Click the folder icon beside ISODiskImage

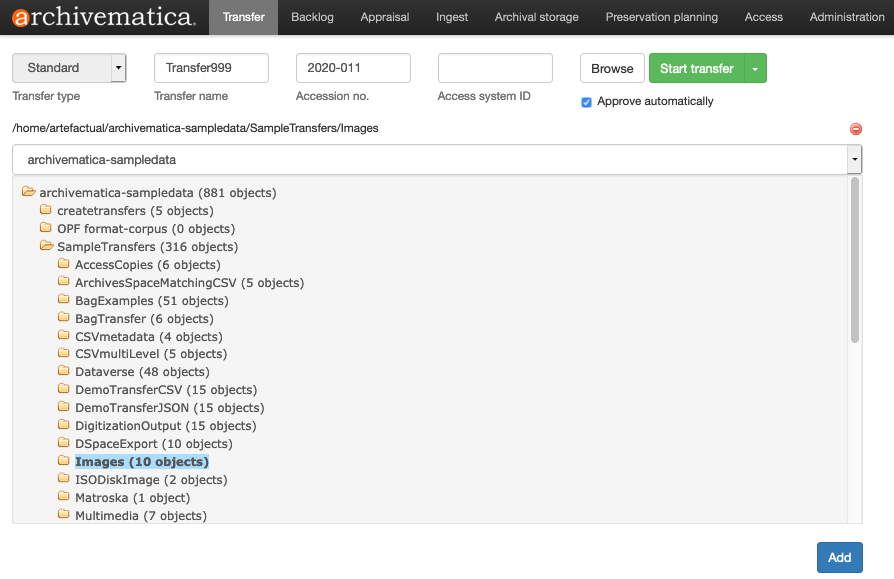click(64, 479)
